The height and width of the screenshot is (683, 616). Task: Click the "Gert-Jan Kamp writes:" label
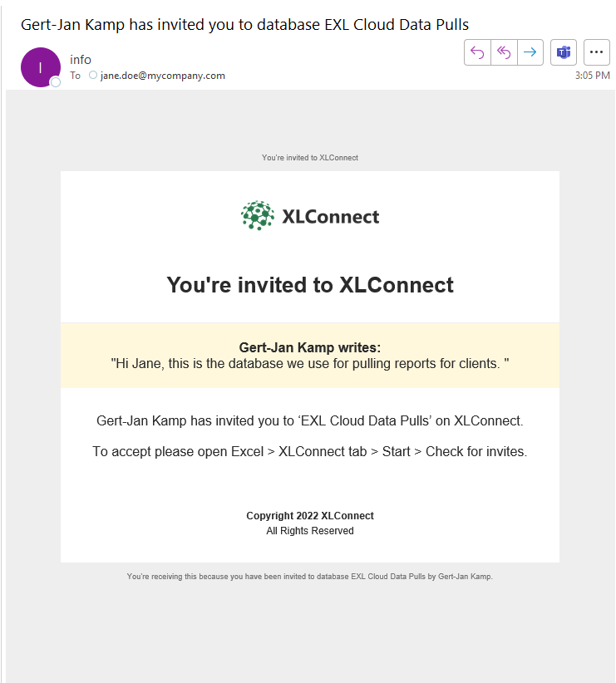310,348
